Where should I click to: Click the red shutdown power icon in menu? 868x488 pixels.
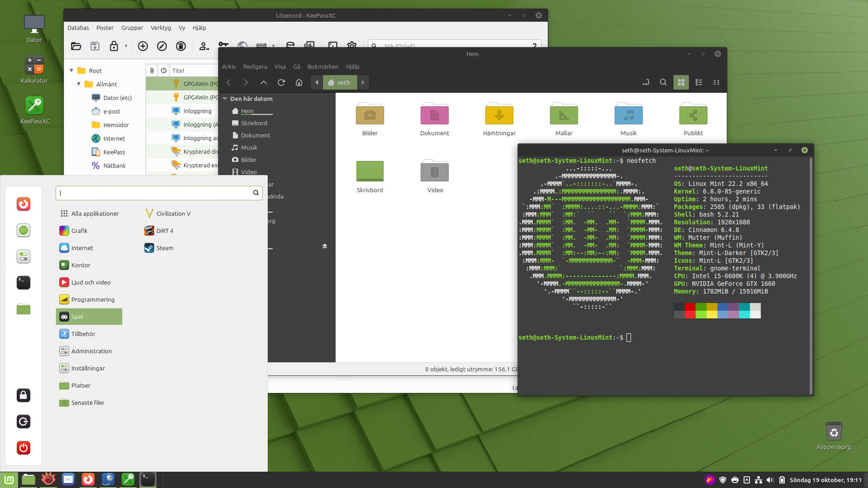(x=23, y=448)
